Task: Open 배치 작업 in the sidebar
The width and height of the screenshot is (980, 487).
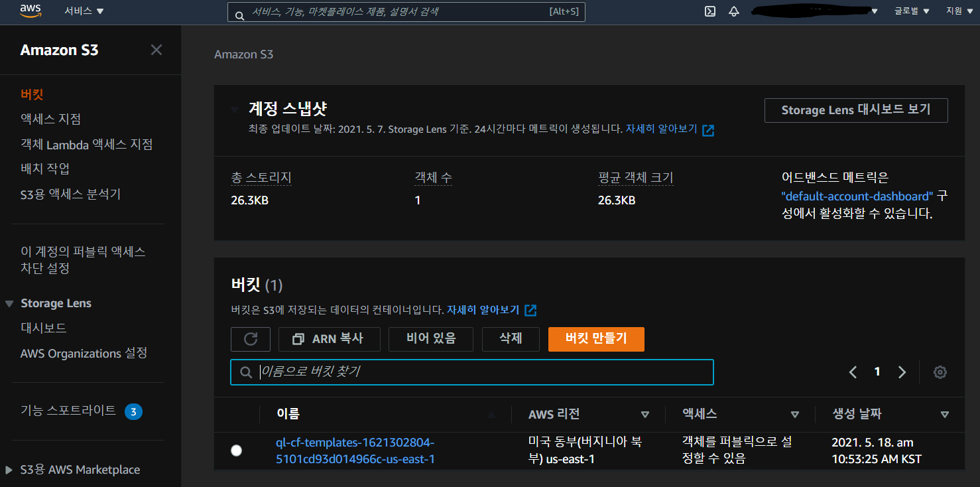Action: tap(45, 169)
